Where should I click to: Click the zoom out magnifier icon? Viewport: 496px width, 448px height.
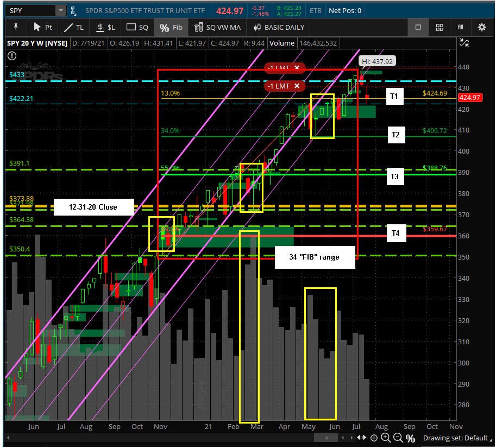pyautogui.click(x=398, y=438)
